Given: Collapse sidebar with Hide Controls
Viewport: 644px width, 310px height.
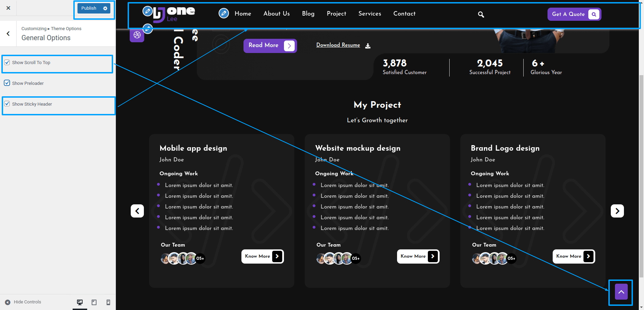Looking at the screenshot, I should click(x=23, y=302).
